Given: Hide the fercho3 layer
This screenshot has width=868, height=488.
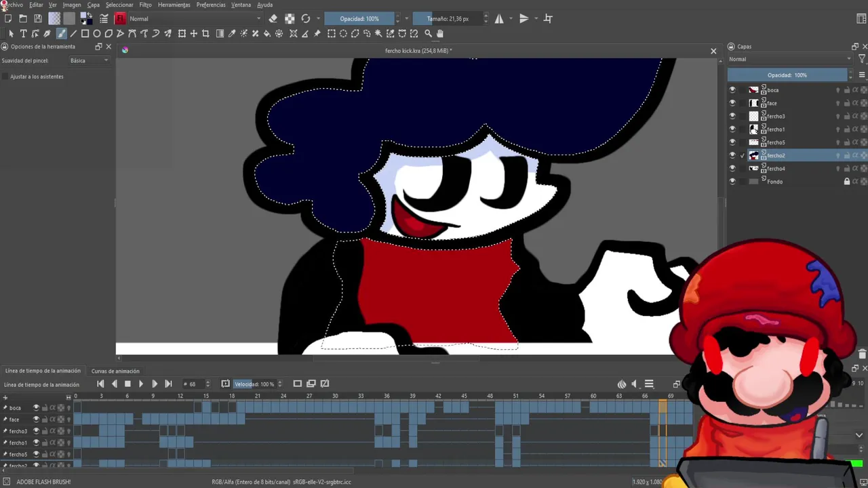Looking at the screenshot, I should [732, 116].
